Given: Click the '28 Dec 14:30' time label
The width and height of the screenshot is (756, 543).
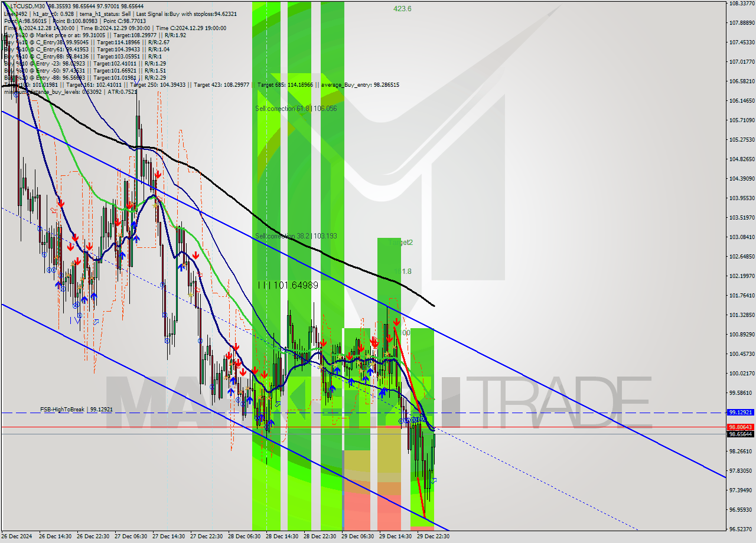Looking at the screenshot, I should 282,537.
